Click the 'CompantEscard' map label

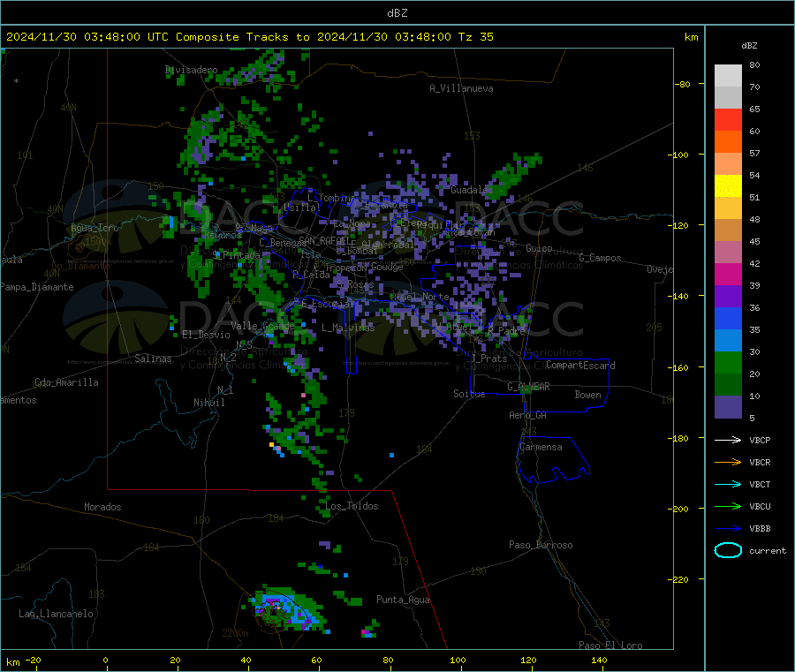point(580,365)
